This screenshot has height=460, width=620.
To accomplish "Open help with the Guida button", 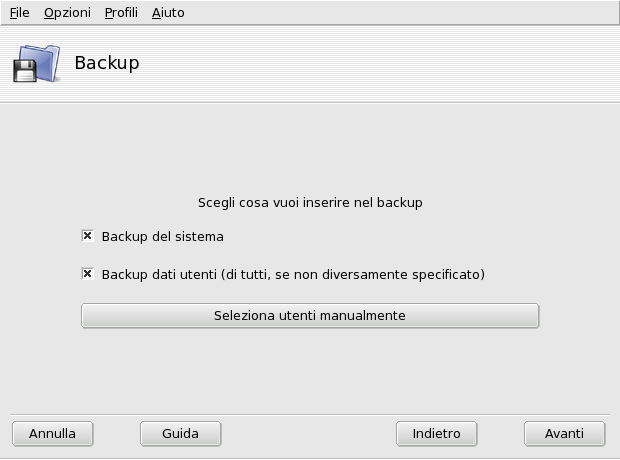I will (x=180, y=434).
